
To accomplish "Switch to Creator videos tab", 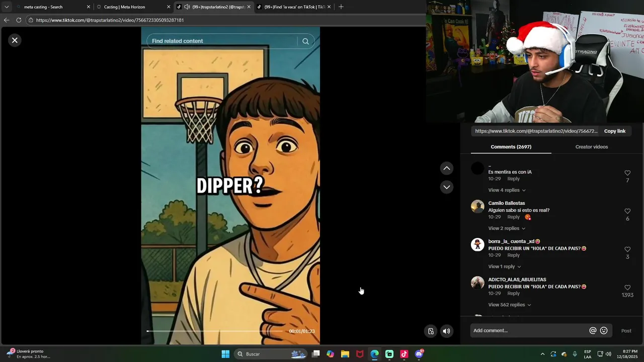I will tap(592, 147).
